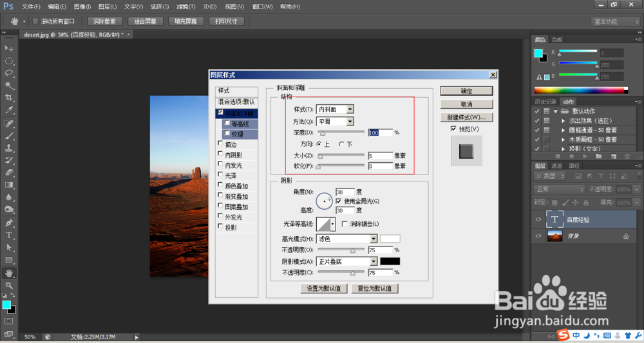Select the Gradient tool

[x=8, y=185]
